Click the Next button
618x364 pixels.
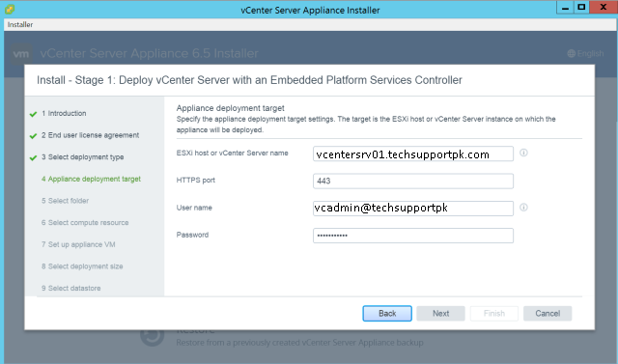[x=440, y=314]
